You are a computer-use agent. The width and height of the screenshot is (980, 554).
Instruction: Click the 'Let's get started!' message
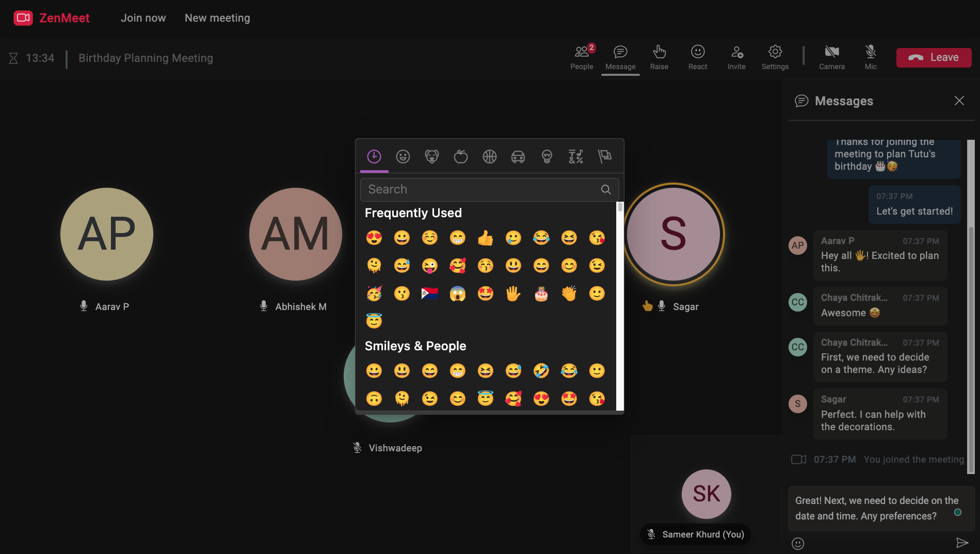[x=914, y=204]
